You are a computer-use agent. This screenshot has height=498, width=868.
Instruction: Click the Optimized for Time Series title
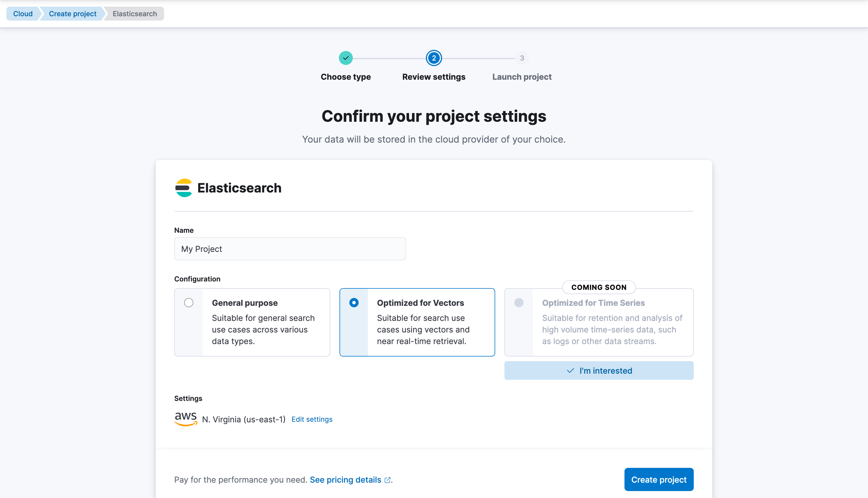point(593,303)
